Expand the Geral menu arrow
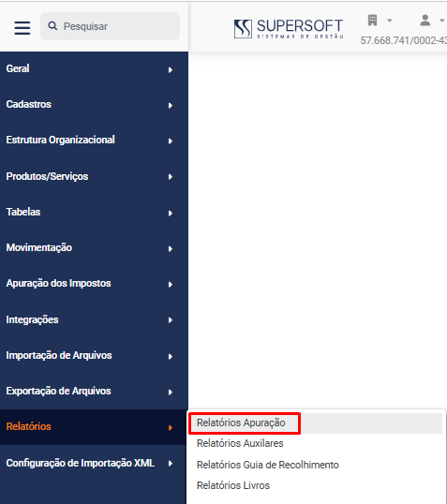The width and height of the screenshot is (447, 504). [171, 69]
